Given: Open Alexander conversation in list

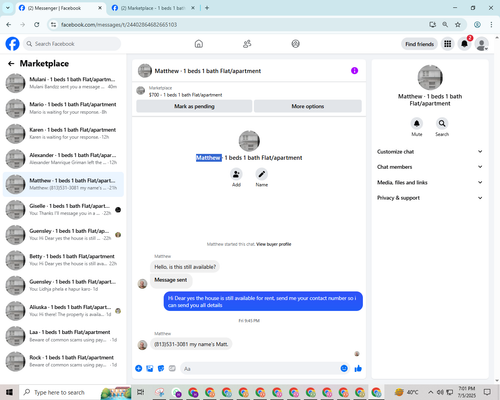Looking at the screenshot, I should pyautogui.click(x=63, y=159).
